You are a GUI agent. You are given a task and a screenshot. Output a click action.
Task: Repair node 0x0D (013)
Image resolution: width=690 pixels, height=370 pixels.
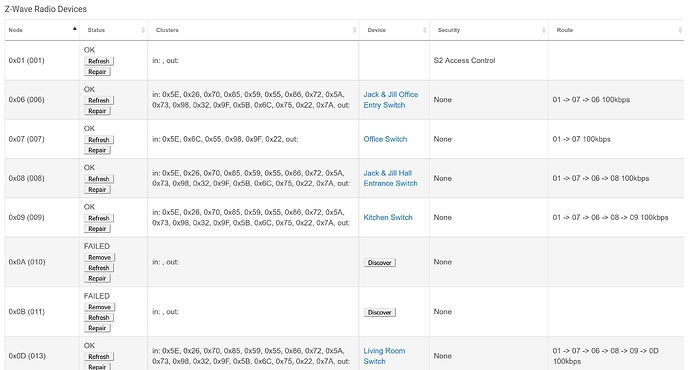97,366
